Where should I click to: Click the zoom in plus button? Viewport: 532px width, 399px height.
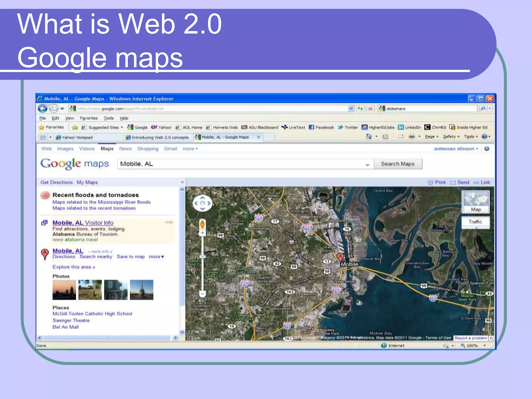[202, 233]
